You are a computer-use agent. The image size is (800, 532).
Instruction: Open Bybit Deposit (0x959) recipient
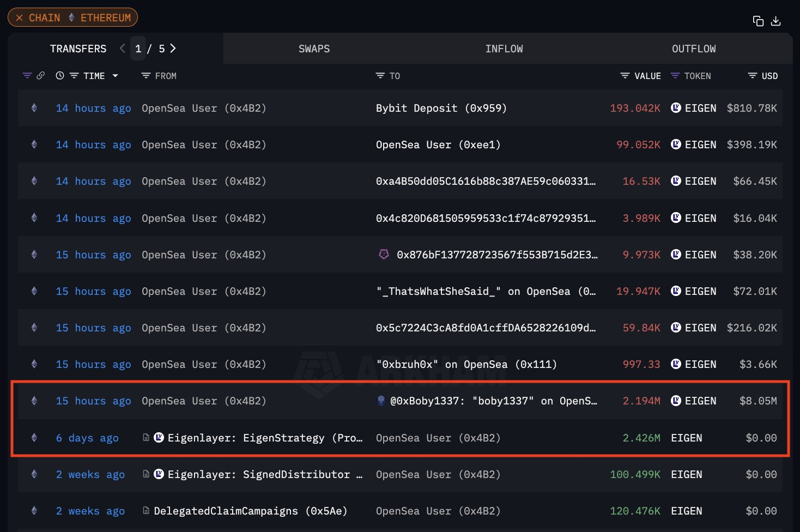(441, 108)
